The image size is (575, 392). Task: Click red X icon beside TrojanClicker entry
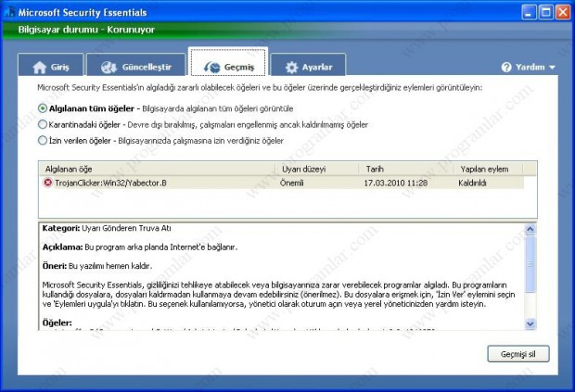click(47, 183)
